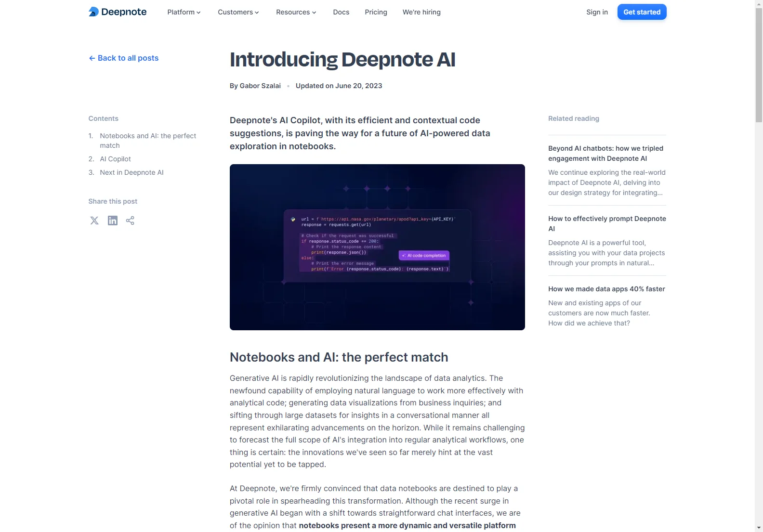Click the scrollbar down arrow
The width and height of the screenshot is (763, 532).
point(759,528)
